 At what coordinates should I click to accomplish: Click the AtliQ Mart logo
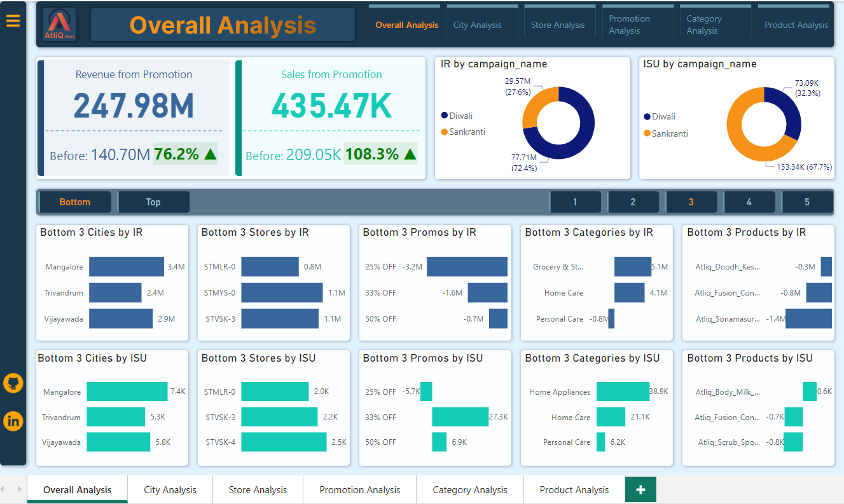59,25
